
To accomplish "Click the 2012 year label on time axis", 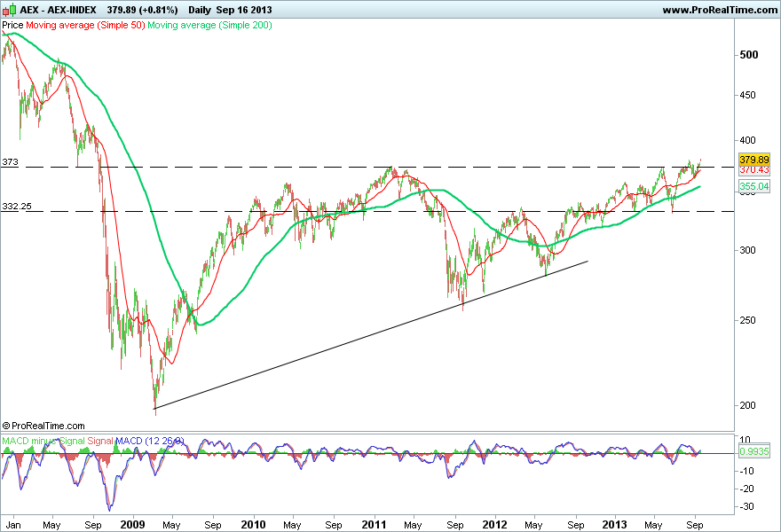I will [494, 525].
